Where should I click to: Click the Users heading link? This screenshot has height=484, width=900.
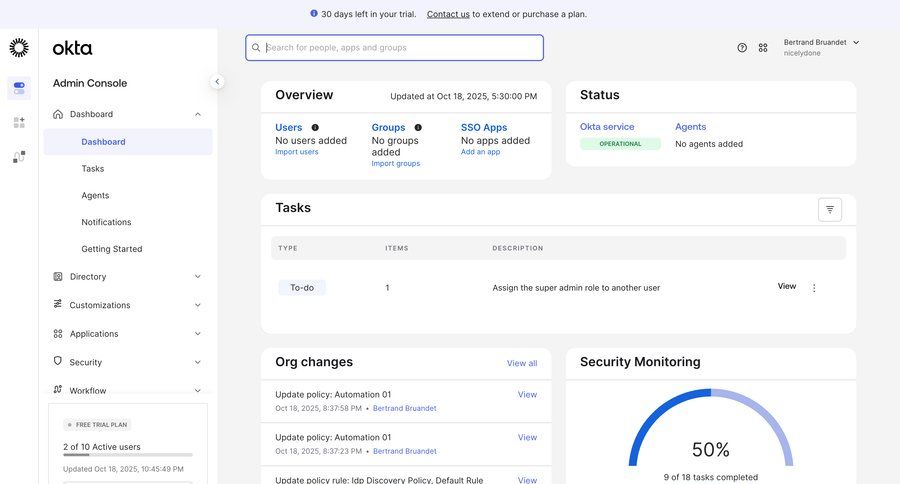pos(289,127)
